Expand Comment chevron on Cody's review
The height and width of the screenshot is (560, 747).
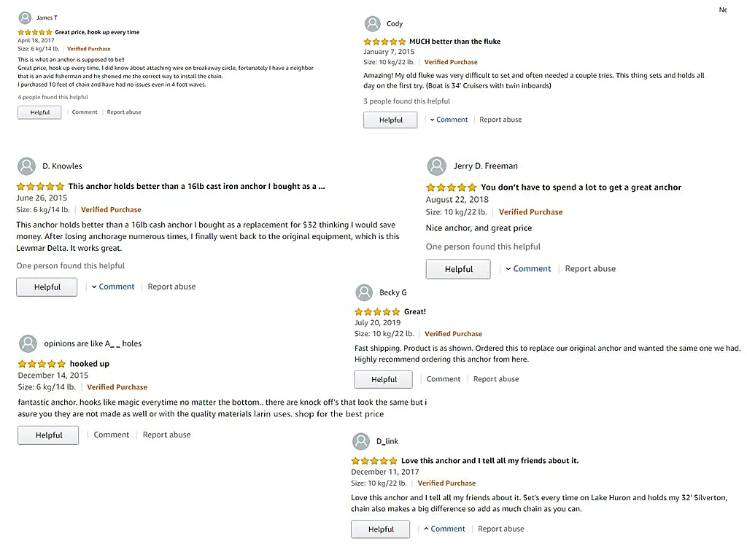tap(432, 120)
